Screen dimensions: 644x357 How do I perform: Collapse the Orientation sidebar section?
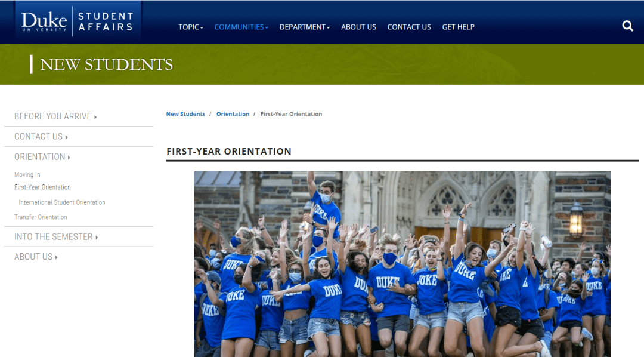[42, 156]
